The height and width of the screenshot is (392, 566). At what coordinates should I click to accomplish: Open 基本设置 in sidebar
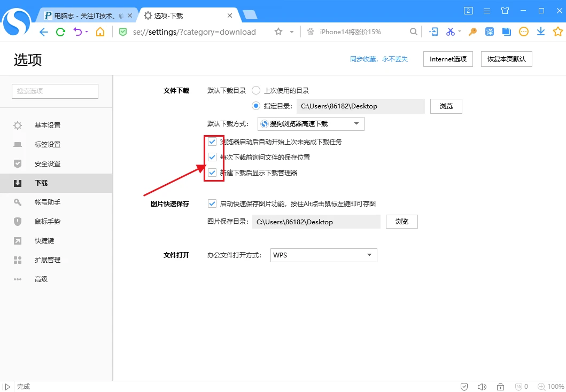pyautogui.click(x=56, y=125)
